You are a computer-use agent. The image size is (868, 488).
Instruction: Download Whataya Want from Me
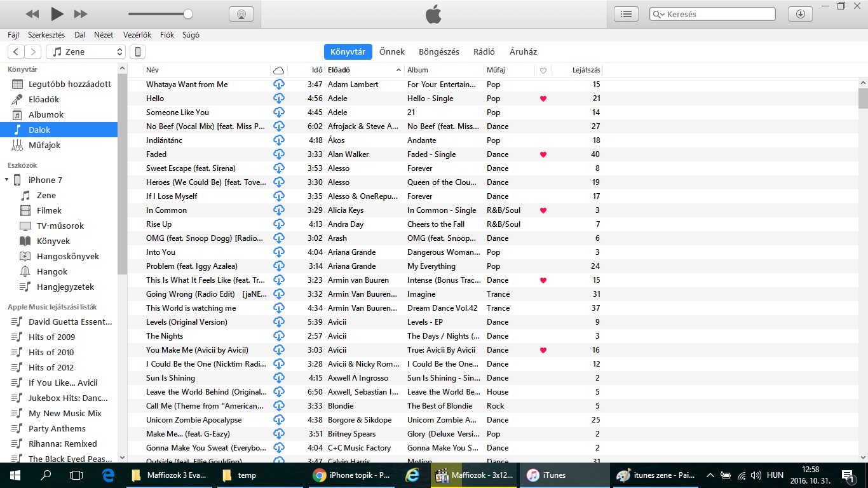pos(278,85)
